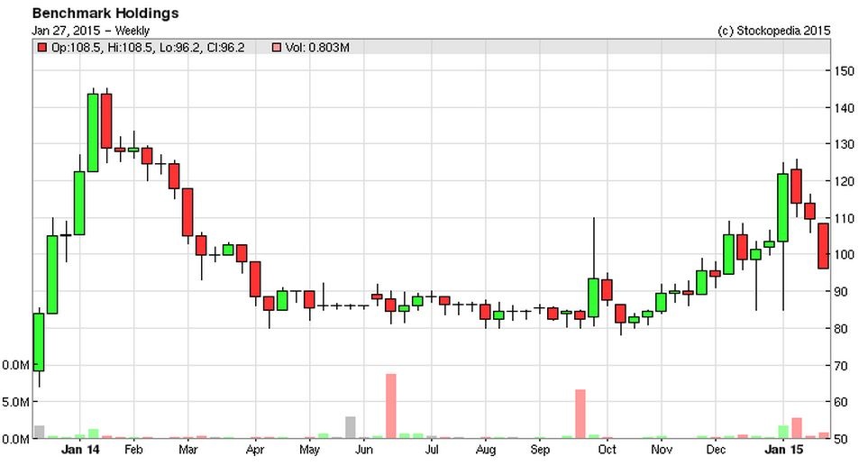Image resolution: width=868 pixels, height=474 pixels.
Task: Click the Benchmark Holdings chart title
Action: coord(105,14)
